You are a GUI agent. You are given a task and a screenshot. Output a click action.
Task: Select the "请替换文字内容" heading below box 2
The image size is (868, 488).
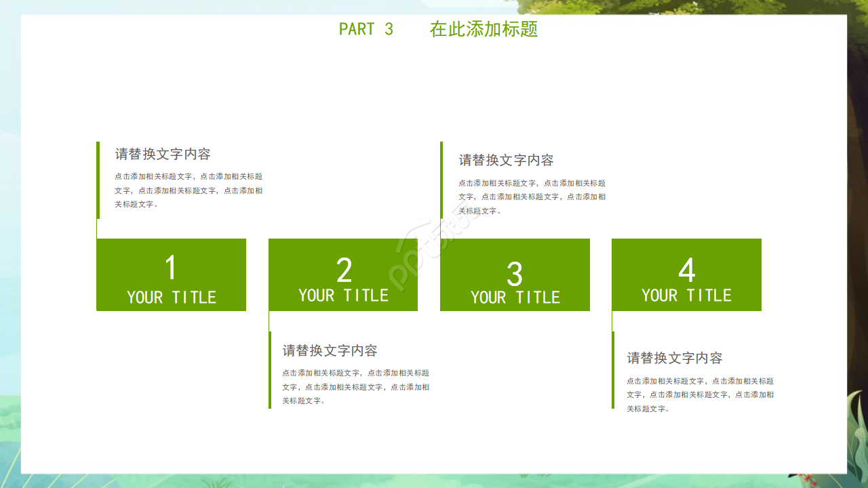330,350
